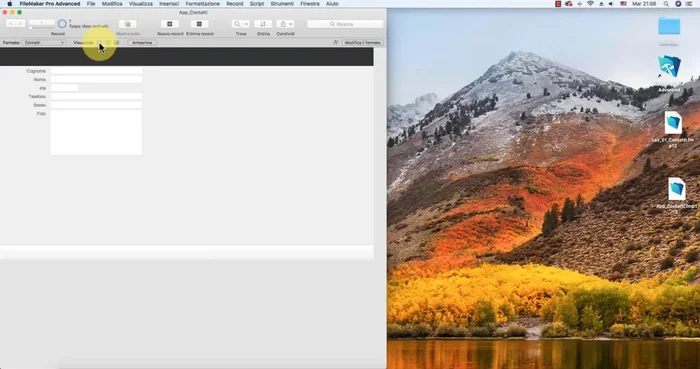Click the Cognome field
Screen dimensions: 700x369
tap(96, 71)
